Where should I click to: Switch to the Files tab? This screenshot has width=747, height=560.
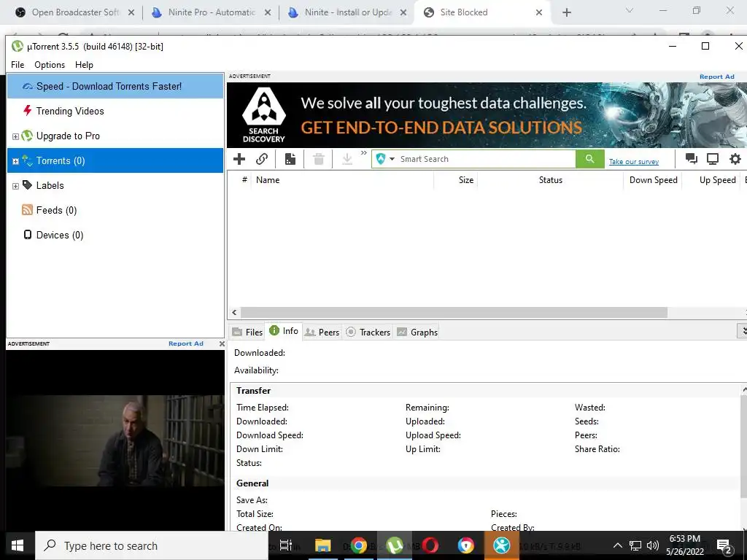(247, 332)
